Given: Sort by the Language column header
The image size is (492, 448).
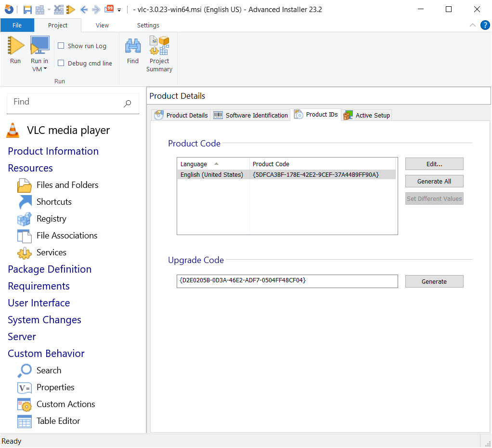Looking at the screenshot, I should coord(194,164).
